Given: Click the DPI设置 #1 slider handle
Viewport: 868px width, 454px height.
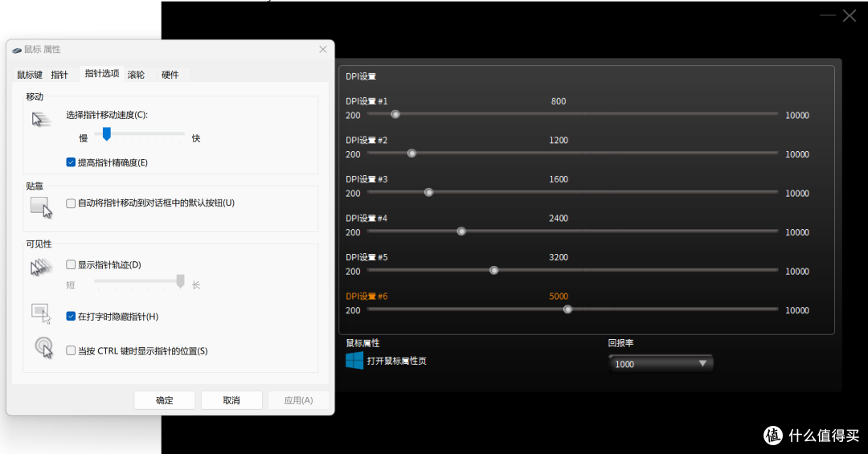Looking at the screenshot, I should pyautogui.click(x=395, y=115).
